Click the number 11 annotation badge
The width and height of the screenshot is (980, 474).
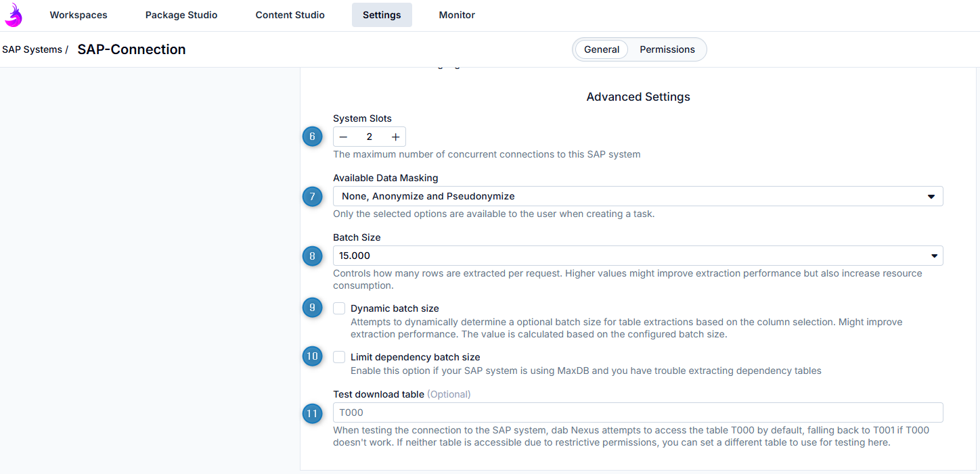[312, 413]
